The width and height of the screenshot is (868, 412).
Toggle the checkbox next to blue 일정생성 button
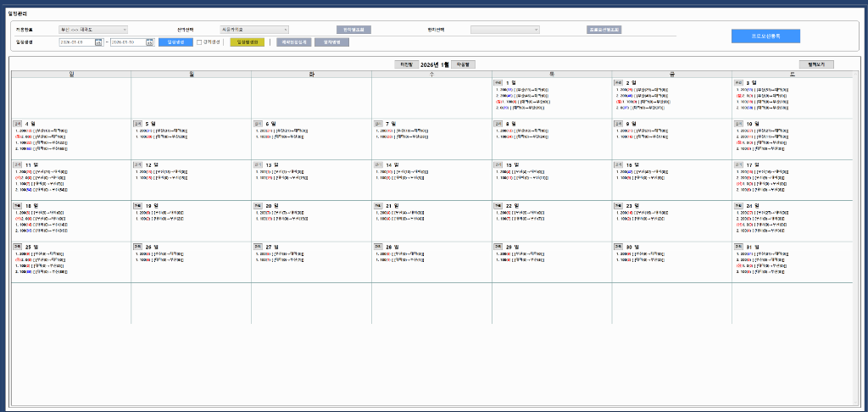click(x=199, y=42)
